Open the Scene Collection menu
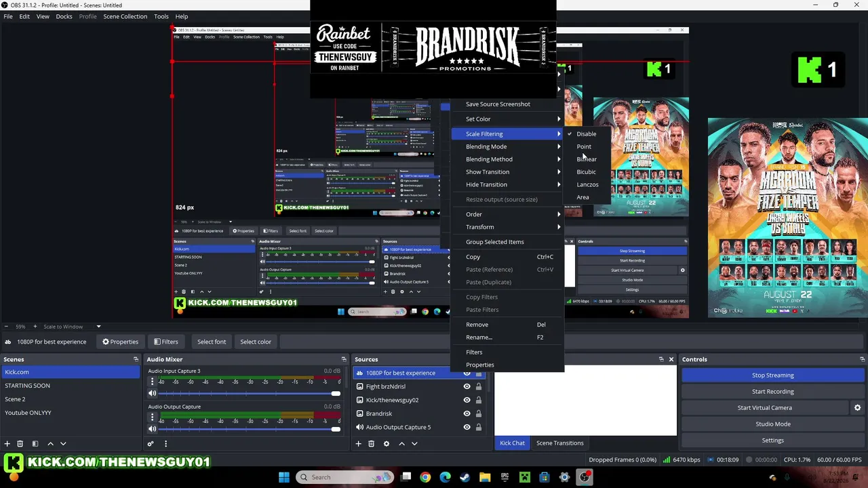Image resolution: width=868 pixels, height=488 pixels. click(x=125, y=16)
